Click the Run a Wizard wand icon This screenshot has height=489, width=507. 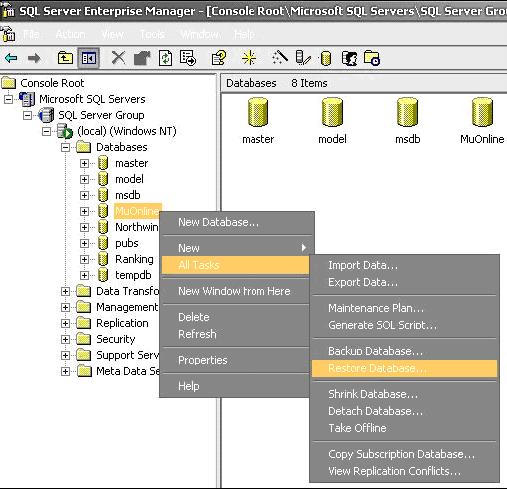click(280, 58)
